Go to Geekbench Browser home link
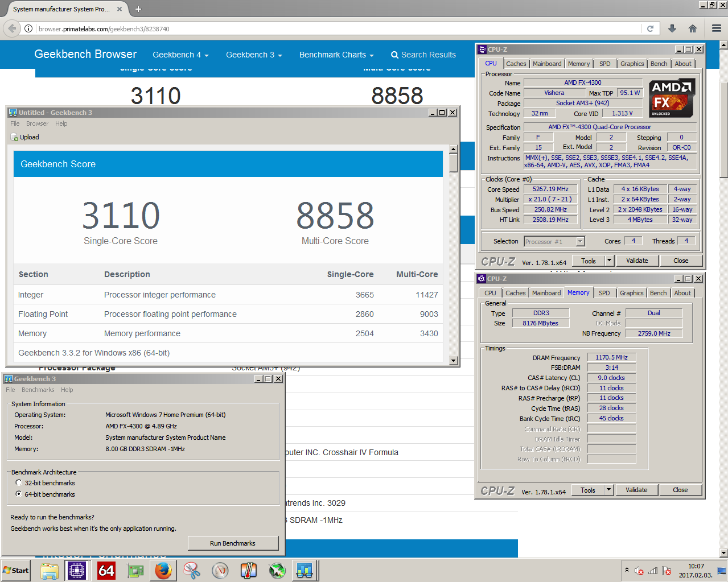The image size is (728, 582). [x=85, y=54]
